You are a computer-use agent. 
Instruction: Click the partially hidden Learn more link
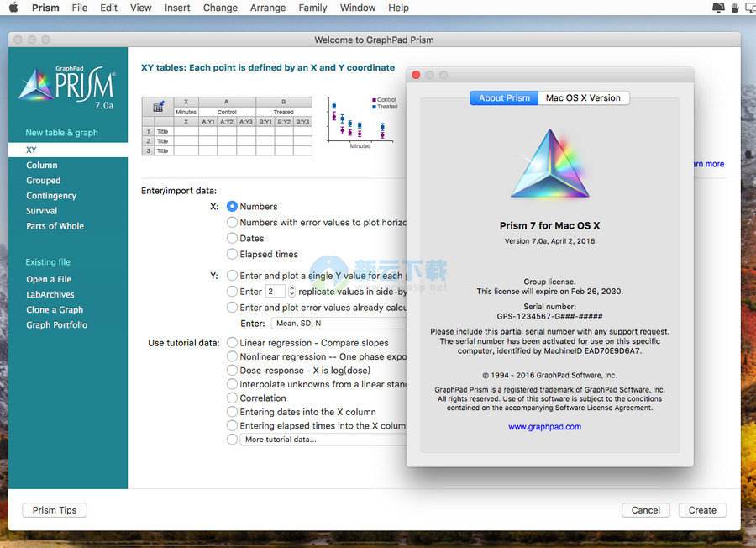coord(709,164)
